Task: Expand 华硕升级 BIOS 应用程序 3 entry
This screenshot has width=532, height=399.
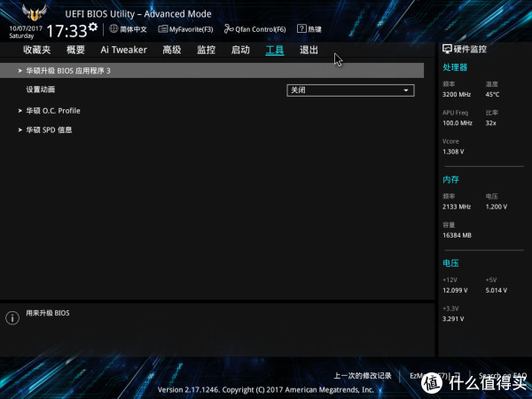Action: pos(212,71)
